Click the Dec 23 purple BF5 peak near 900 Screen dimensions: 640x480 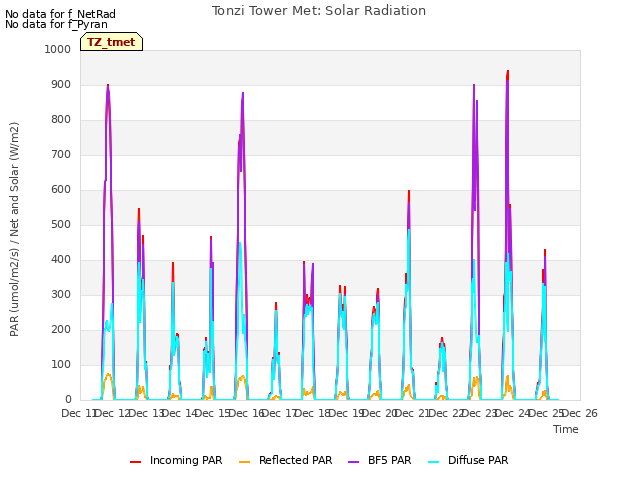[x=474, y=85]
